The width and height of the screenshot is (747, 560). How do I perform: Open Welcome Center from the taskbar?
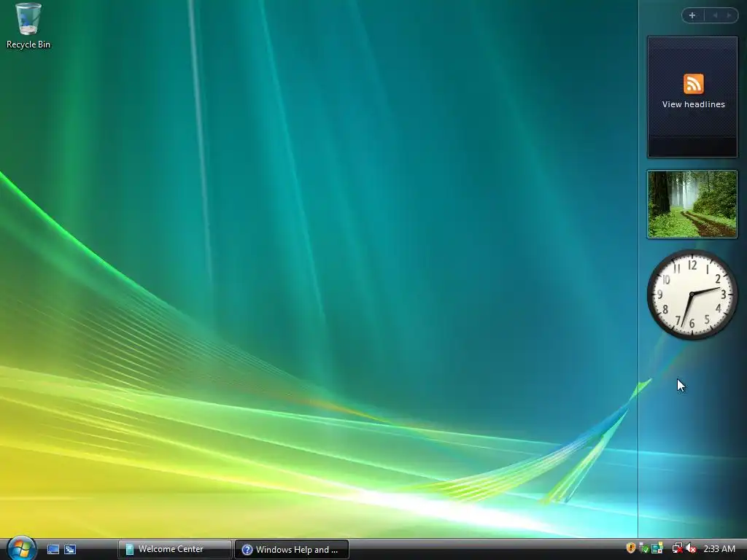(x=174, y=550)
